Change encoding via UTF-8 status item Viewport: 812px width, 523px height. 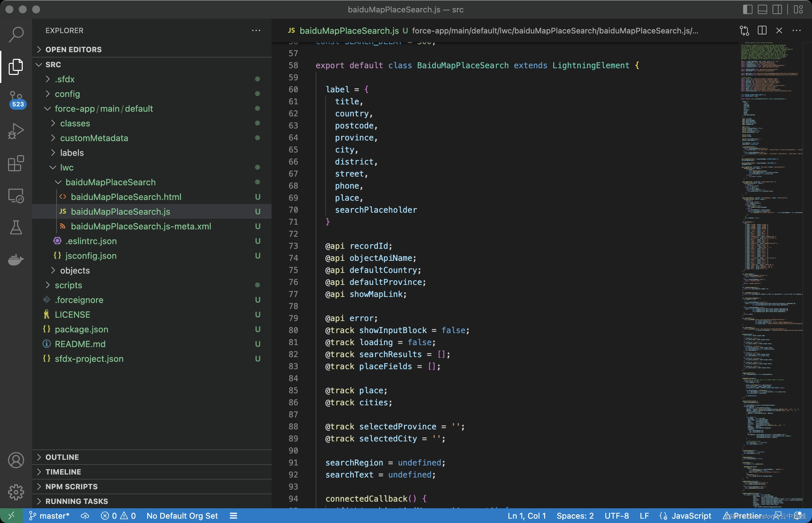pyautogui.click(x=617, y=516)
